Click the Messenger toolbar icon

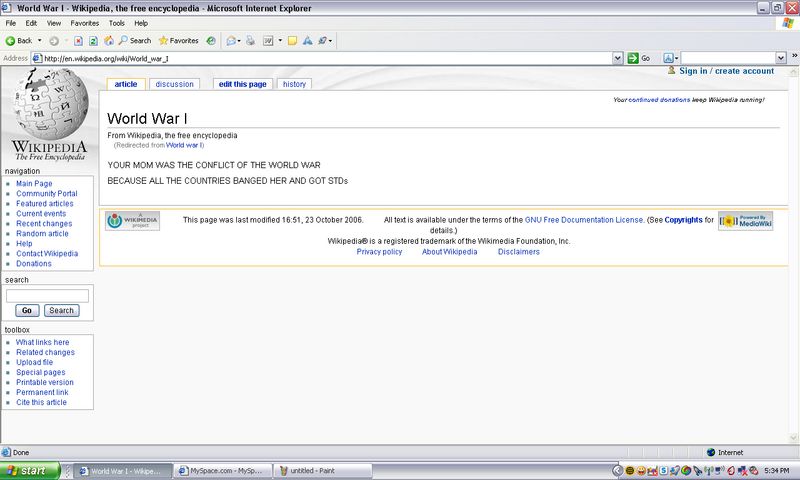(x=324, y=41)
